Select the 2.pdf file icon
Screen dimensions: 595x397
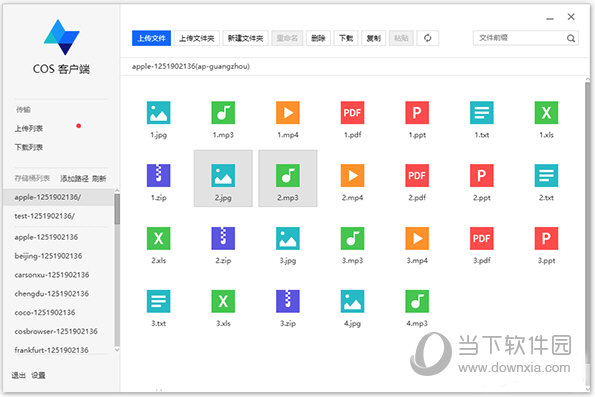tap(417, 175)
